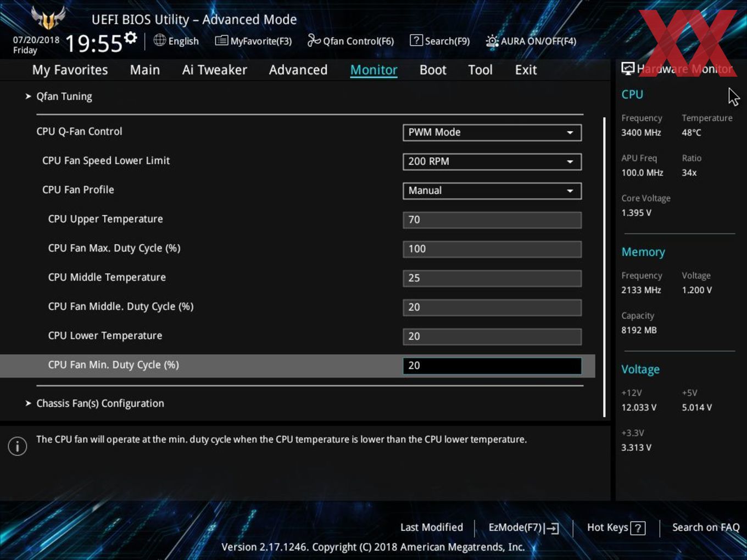Open CPU Fan Speed Lower Limit dropdown
Viewport: 747px width, 560px height.
(492, 161)
